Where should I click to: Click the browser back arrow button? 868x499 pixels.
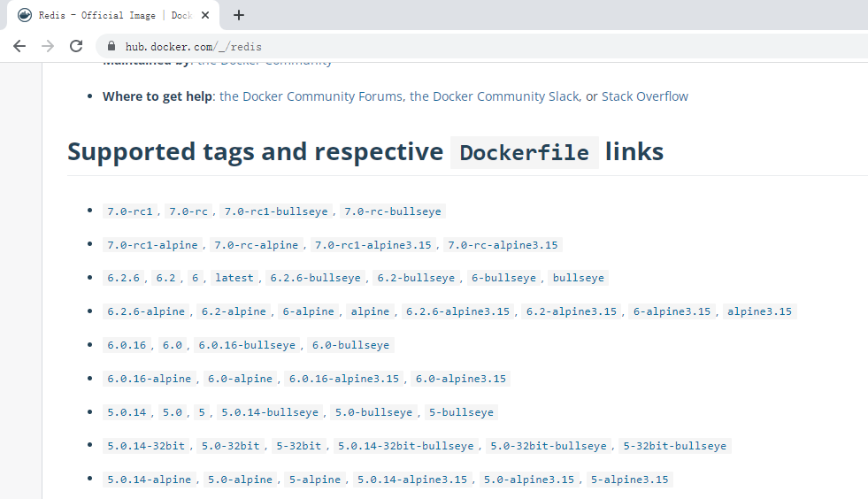19,46
